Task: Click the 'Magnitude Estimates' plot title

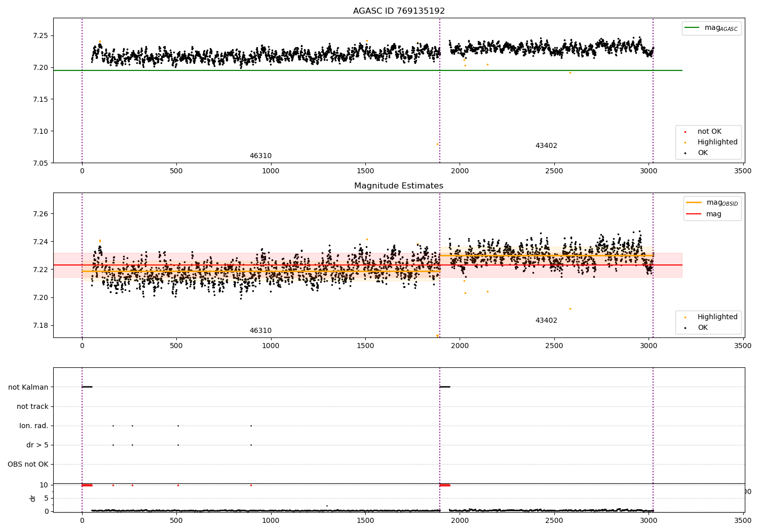Action: [399, 186]
